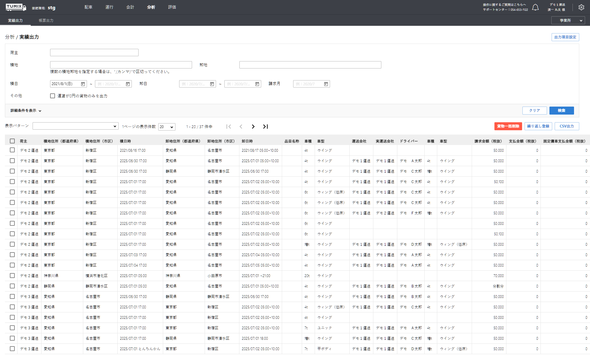Open the 配車 menu
Screen dimensions: 590x364
88,7
